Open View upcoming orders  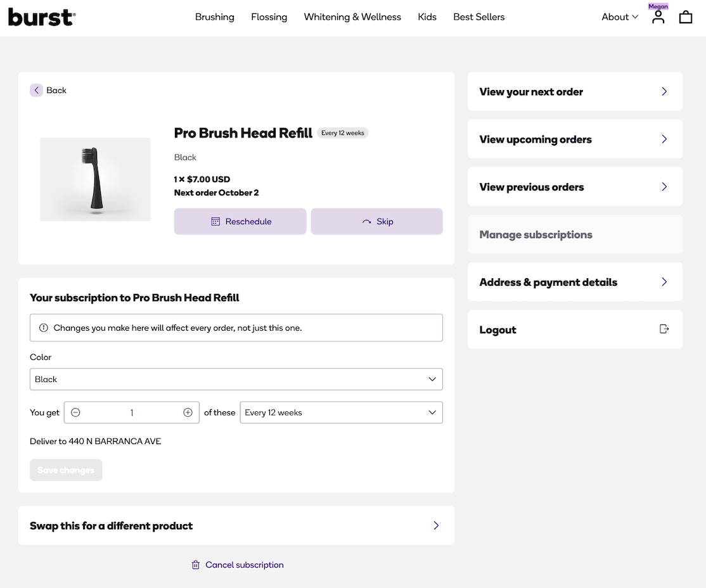point(575,139)
